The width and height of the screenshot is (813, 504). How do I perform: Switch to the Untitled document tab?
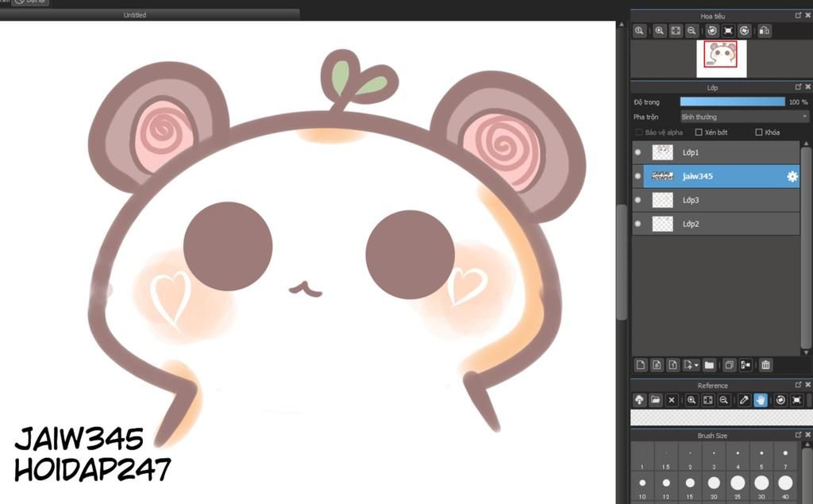[135, 15]
